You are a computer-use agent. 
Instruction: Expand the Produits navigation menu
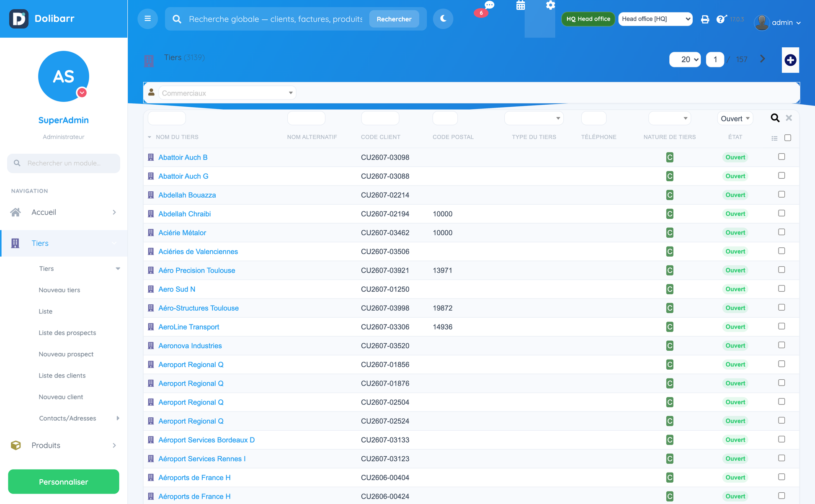(64, 445)
